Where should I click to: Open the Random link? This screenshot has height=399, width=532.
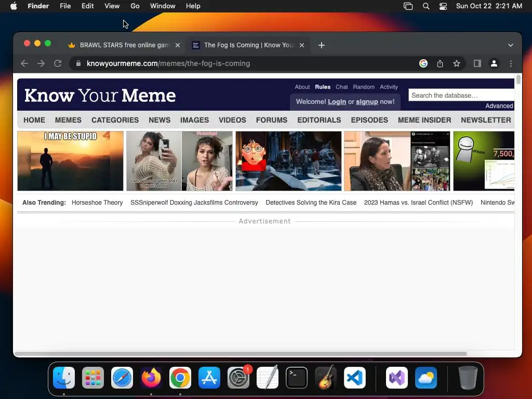tap(364, 87)
